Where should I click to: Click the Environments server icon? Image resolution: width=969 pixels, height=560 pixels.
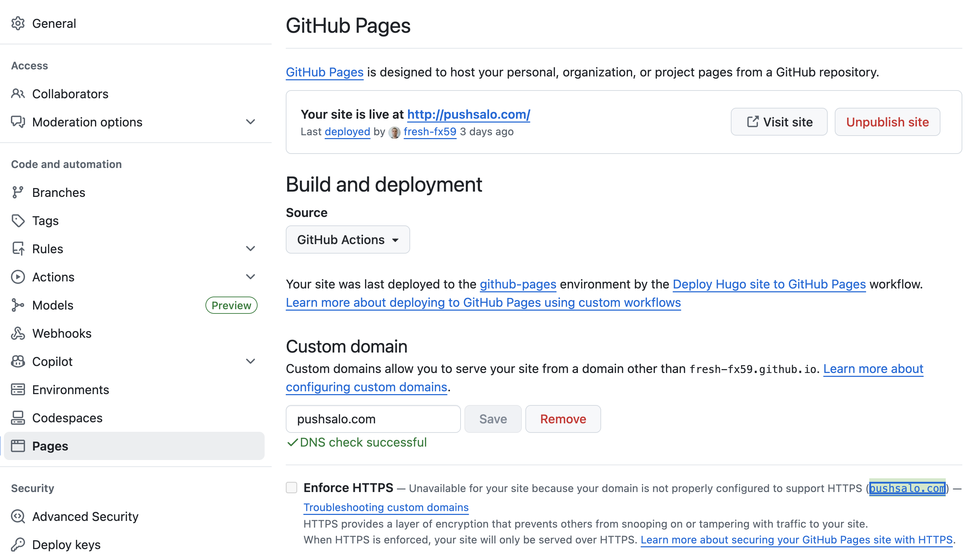pyautogui.click(x=18, y=389)
